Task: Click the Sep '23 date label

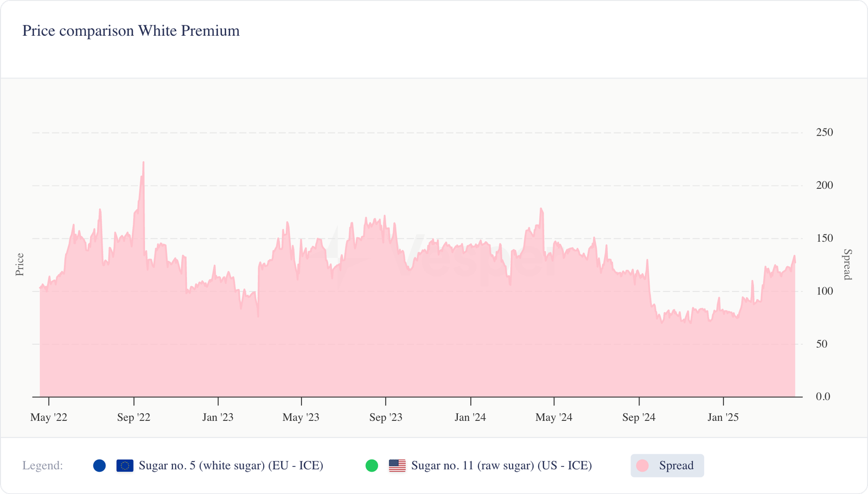Action: (386, 418)
